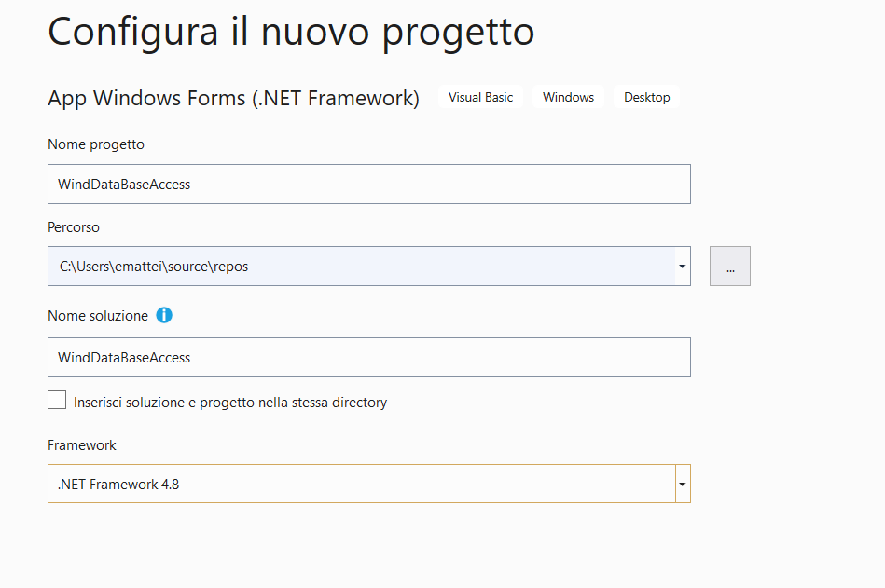The height and width of the screenshot is (588, 885).
Task: Click the ellipsis browse folder button
Action: pos(730,267)
